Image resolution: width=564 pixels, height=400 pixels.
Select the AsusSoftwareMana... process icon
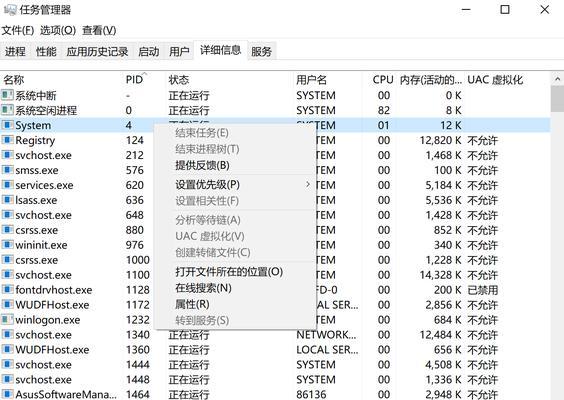coord(7,394)
